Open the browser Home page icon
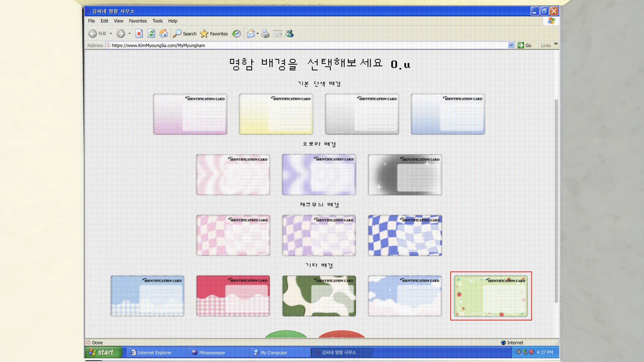The image size is (644, 362). coord(164,34)
